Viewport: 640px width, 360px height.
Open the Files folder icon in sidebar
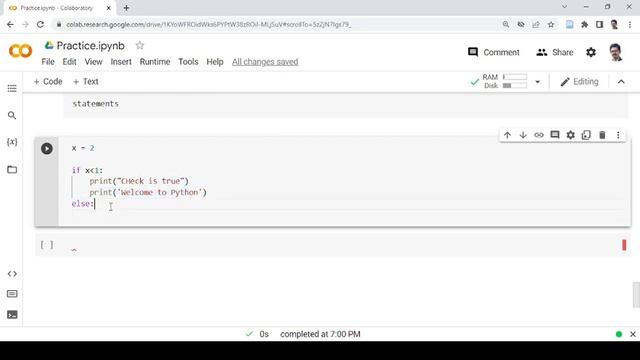12,169
